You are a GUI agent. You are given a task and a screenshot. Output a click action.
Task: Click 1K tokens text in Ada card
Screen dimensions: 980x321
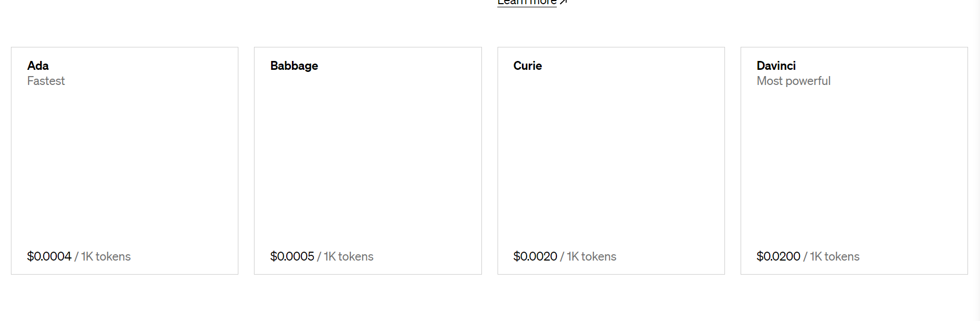[106, 256]
